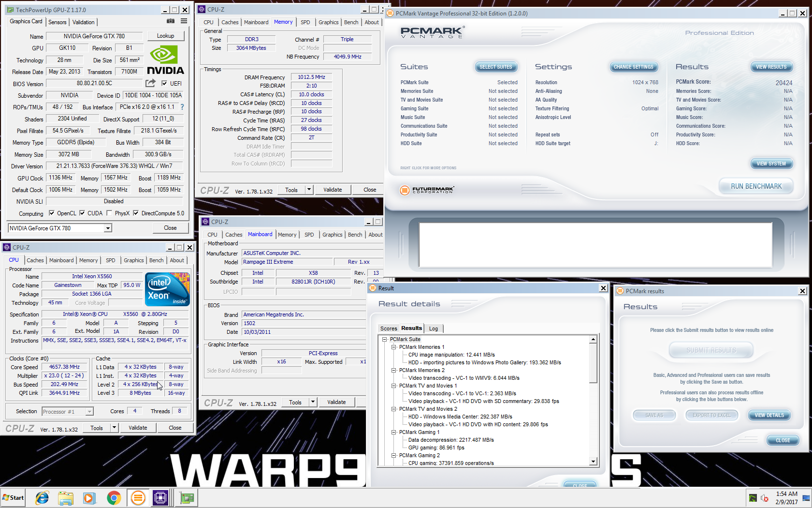Screen dimensions: 812x508
Task: Click the Lookup button in GPU-Z
Action: (x=165, y=36)
